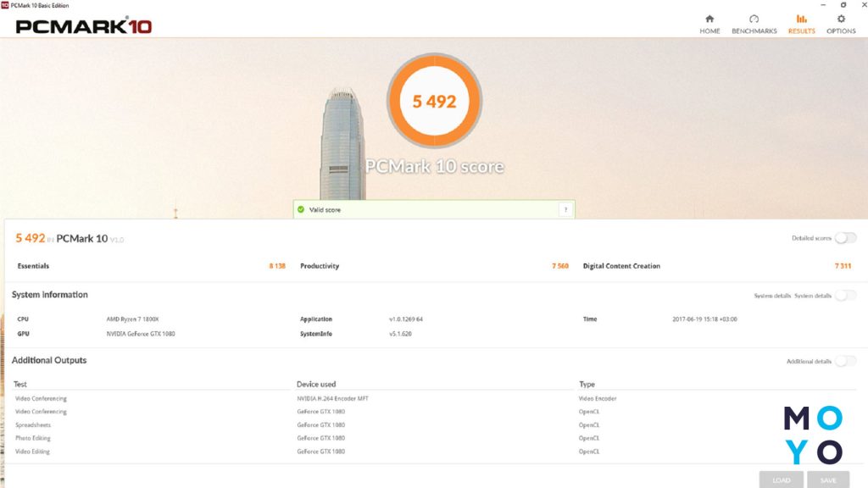Viewport: 868px width, 488px height.
Task: Enable the Detailed scores toggle
Action: [x=845, y=238]
